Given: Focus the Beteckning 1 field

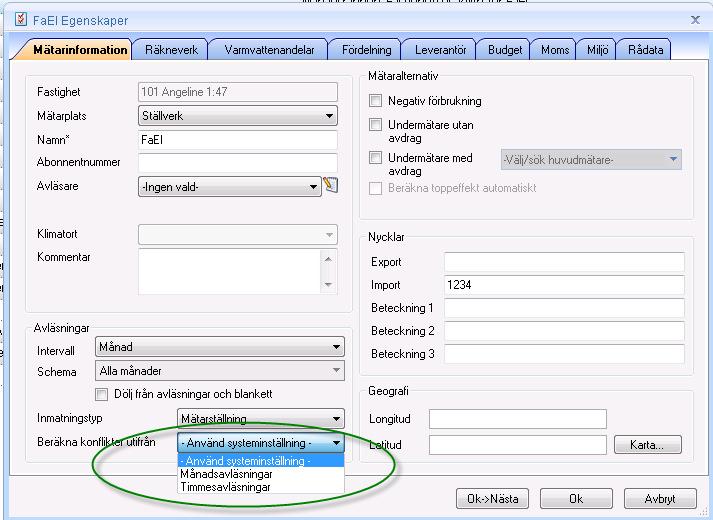Looking at the screenshot, I should (564, 308).
